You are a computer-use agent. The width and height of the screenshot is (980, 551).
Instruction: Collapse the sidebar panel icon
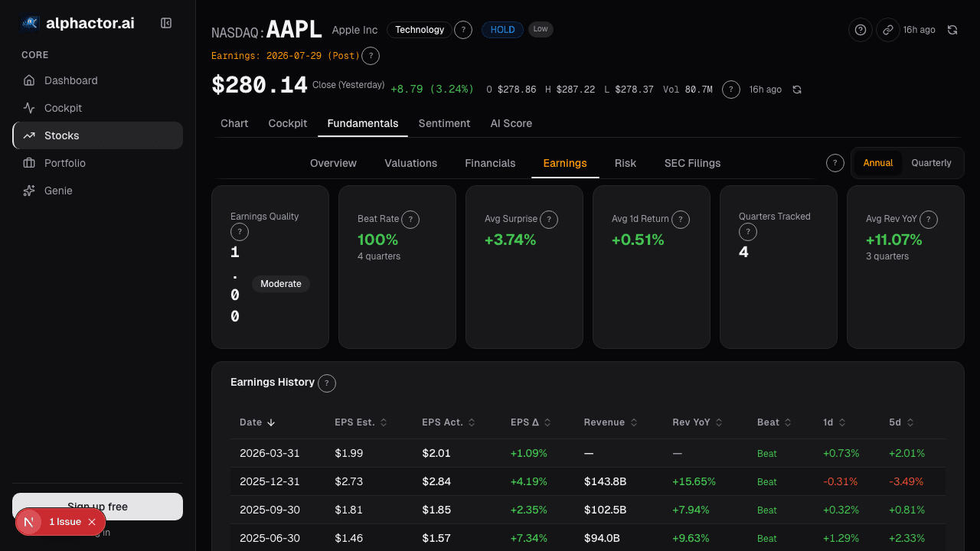pos(166,23)
